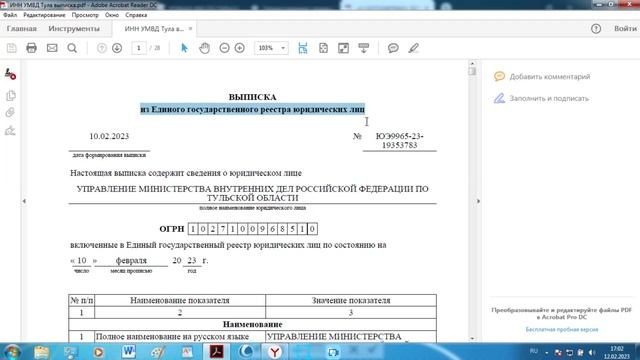The image size is (640, 360).
Task: Click the vertical scrollbar down arrow
Action: click(472, 338)
